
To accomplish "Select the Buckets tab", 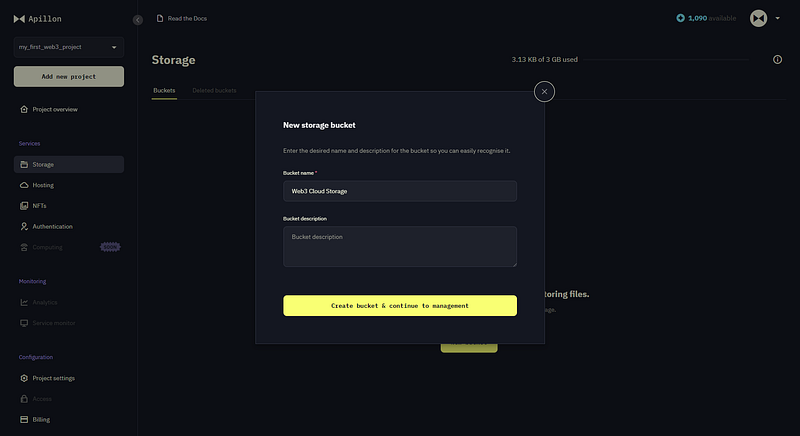I will click(164, 90).
